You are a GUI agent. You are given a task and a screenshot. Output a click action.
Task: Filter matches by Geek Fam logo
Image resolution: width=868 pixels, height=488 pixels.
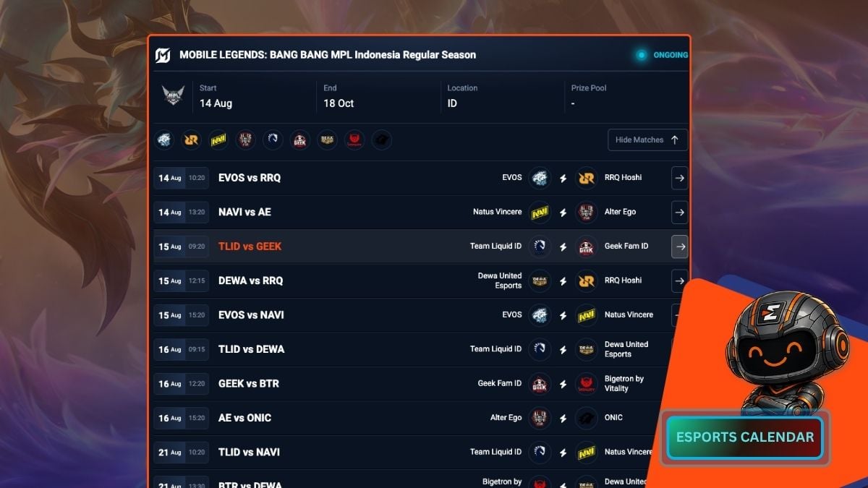[x=299, y=140]
